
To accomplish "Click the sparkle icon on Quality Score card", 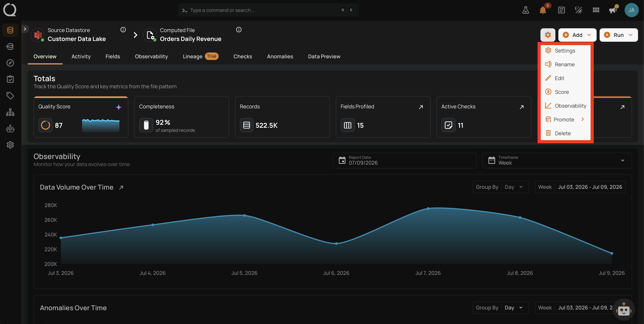I will point(118,107).
